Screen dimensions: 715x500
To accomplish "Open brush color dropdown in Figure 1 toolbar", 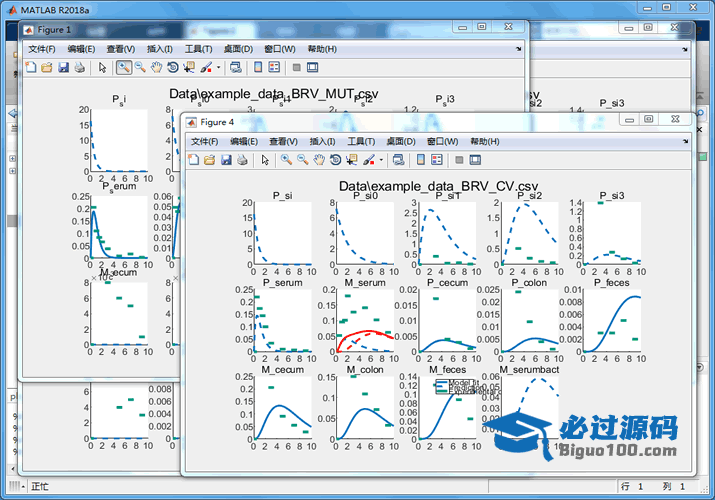I will [218, 67].
